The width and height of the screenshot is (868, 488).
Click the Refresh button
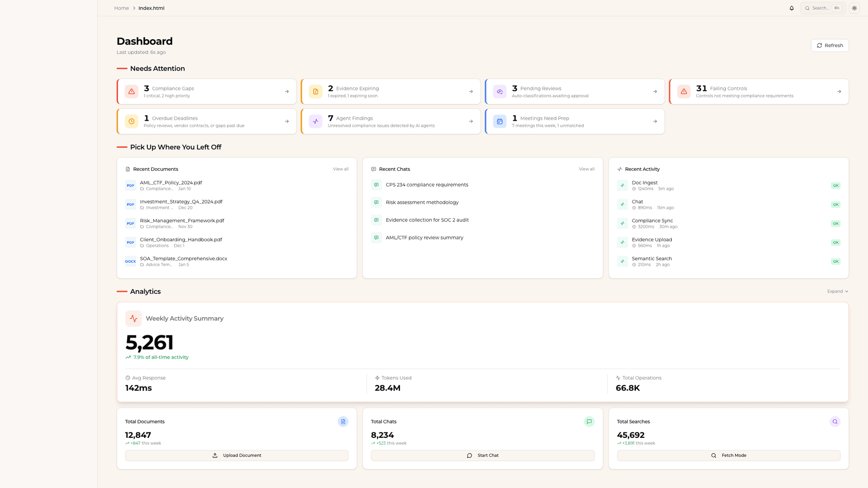(830, 45)
